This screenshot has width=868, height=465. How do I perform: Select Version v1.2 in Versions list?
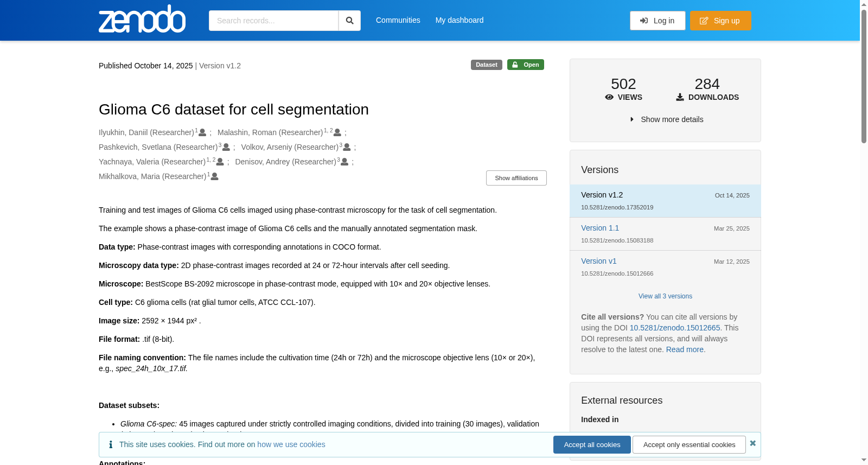[x=665, y=201]
